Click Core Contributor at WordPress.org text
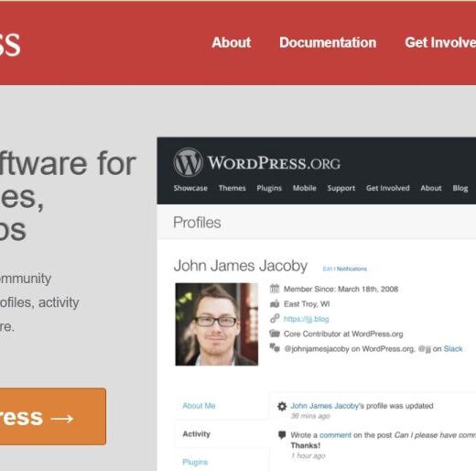476x471 pixels. coord(343,334)
